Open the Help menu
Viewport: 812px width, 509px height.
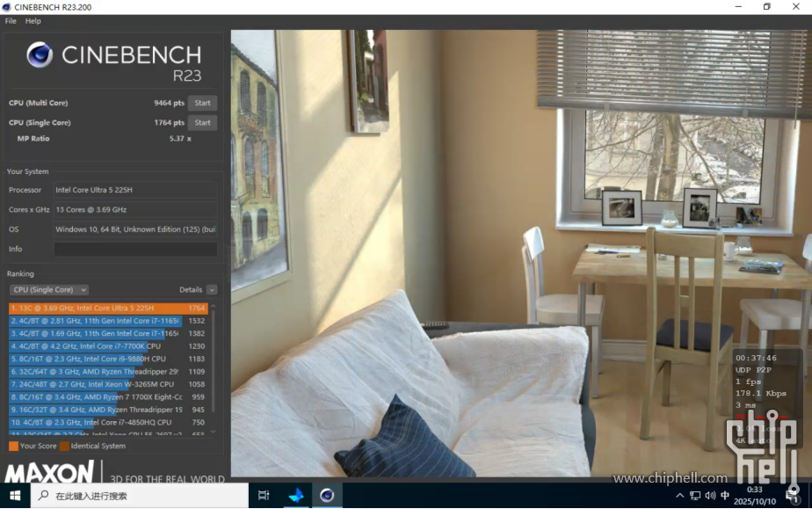tap(33, 21)
